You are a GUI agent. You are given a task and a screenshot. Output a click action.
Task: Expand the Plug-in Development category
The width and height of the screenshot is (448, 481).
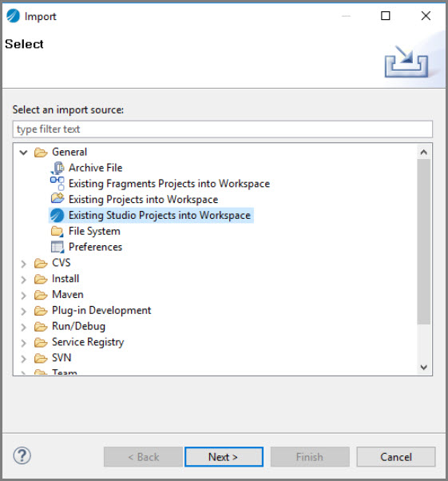point(23,311)
